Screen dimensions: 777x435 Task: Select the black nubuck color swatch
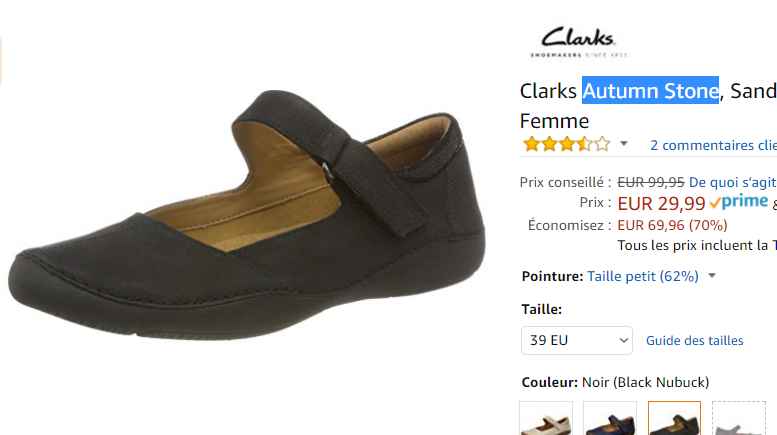pos(674,419)
